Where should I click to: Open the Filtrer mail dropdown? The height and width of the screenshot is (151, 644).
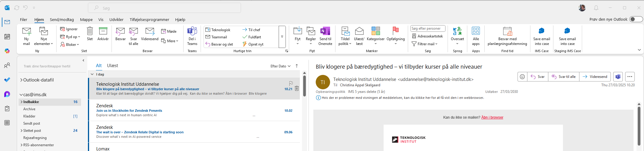(425, 44)
